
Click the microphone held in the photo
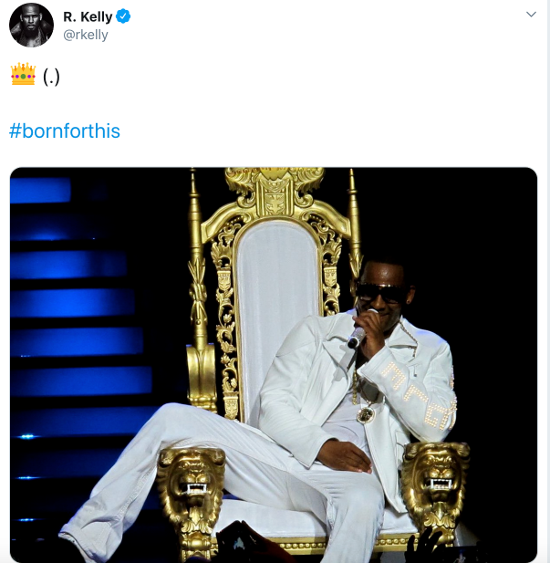358,334
